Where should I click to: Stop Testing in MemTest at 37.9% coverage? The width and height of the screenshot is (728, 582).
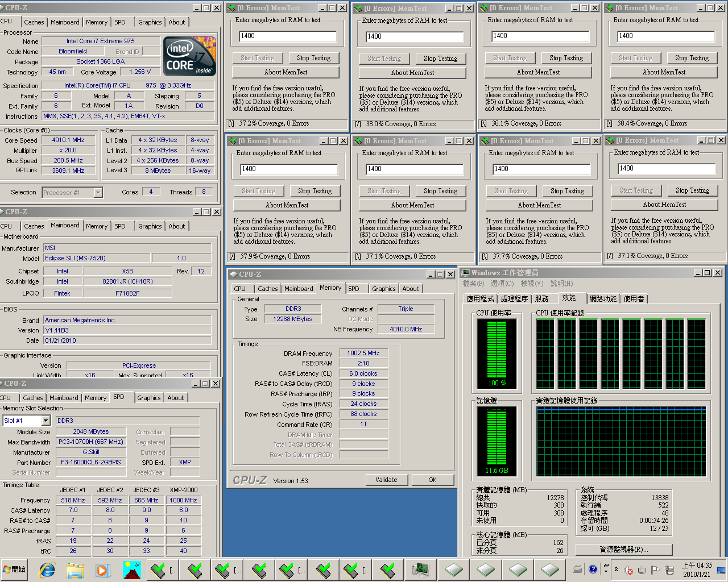pyautogui.click(x=315, y=191)
